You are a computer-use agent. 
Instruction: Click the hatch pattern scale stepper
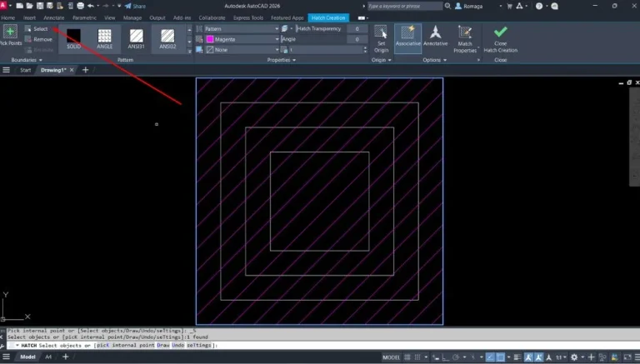click(365, 50)
